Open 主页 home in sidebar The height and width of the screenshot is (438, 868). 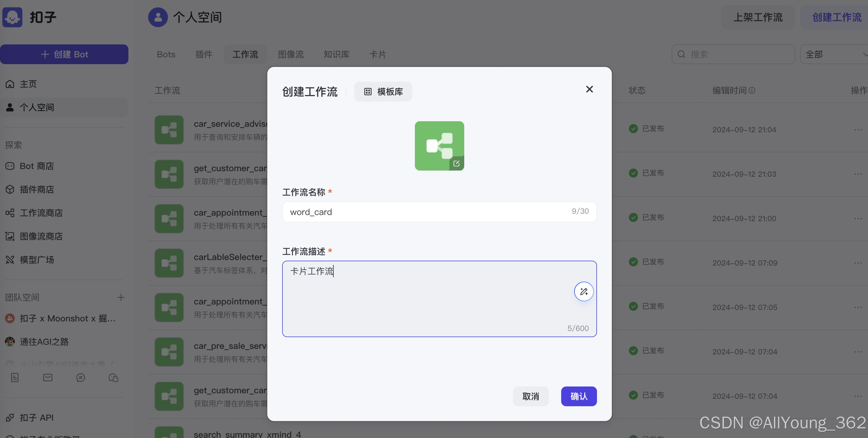pyautogui.click(x=28, y=84)
